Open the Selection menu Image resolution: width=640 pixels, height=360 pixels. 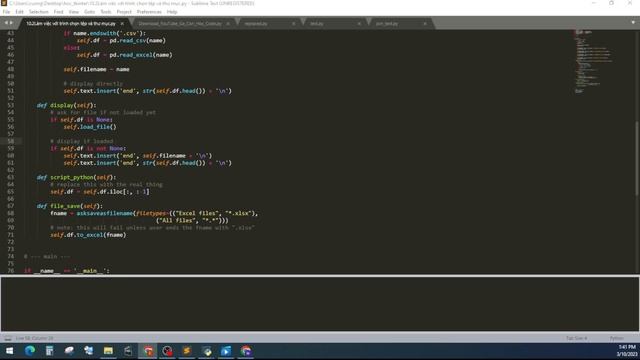[x=38, y=12]
